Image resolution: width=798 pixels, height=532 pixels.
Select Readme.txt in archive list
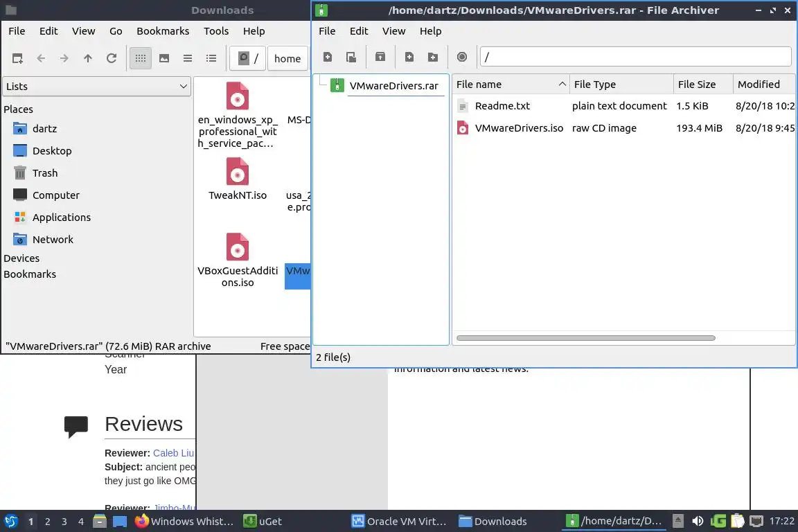pyautogui.click(x=502, y=106)
